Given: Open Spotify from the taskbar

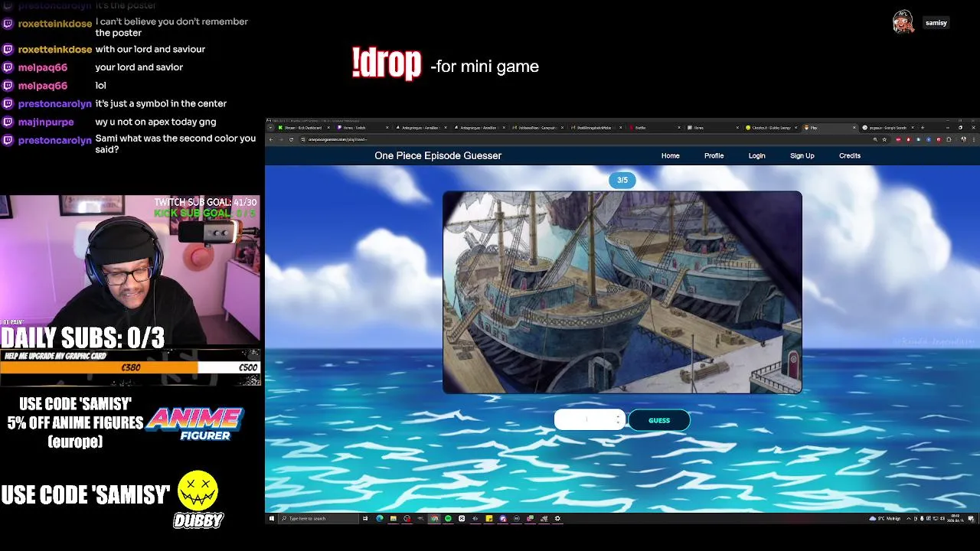Looking at the screenshot, I should (x=448, y=518).
